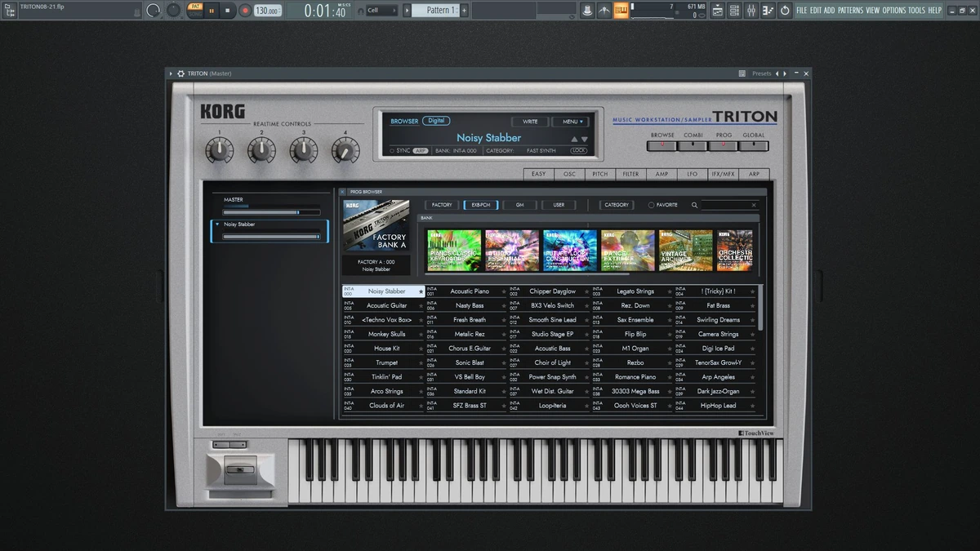Click the 130.000 tempo field
The image size is (980, 551).
click(x=266, y=11)
